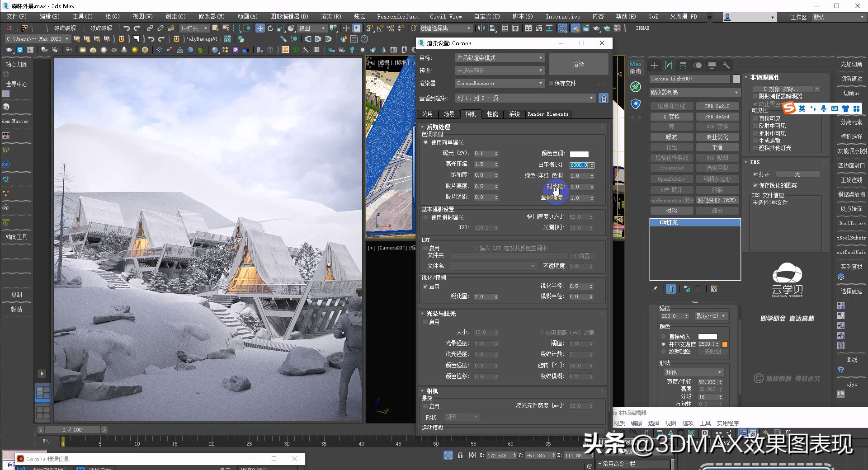This screenshot has height=470, width=868.
Task: Click the Undo icon on the toolbar
Action: [127, 28]
